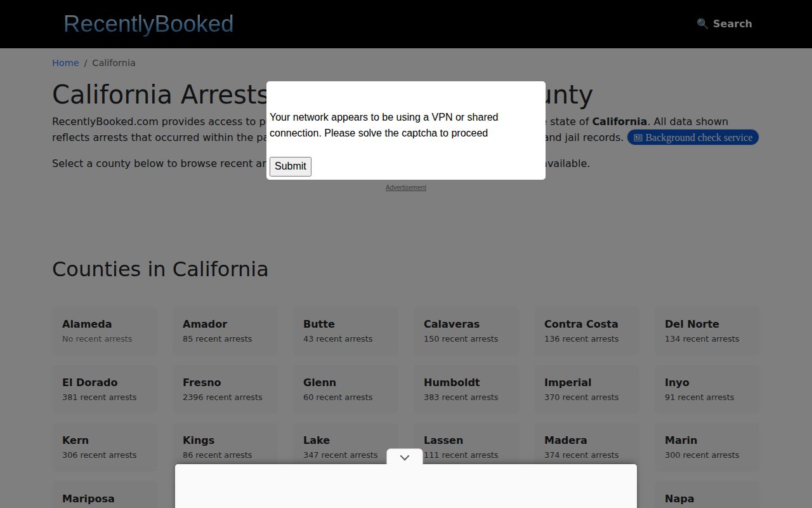Image resolution: width=812 pixels, height=508 pixels.
Task: Open the RecentlyBooked site logo
Action: pos(148,23)
